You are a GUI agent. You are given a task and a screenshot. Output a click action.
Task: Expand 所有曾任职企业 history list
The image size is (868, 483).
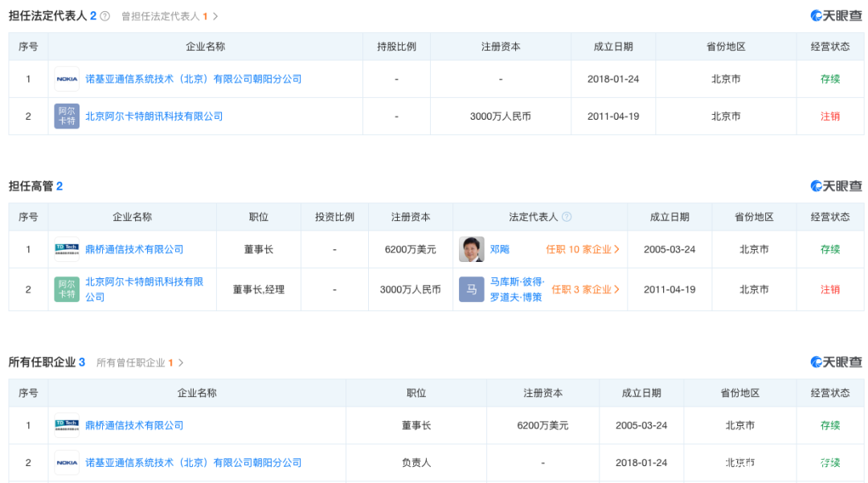coord(140,362)
